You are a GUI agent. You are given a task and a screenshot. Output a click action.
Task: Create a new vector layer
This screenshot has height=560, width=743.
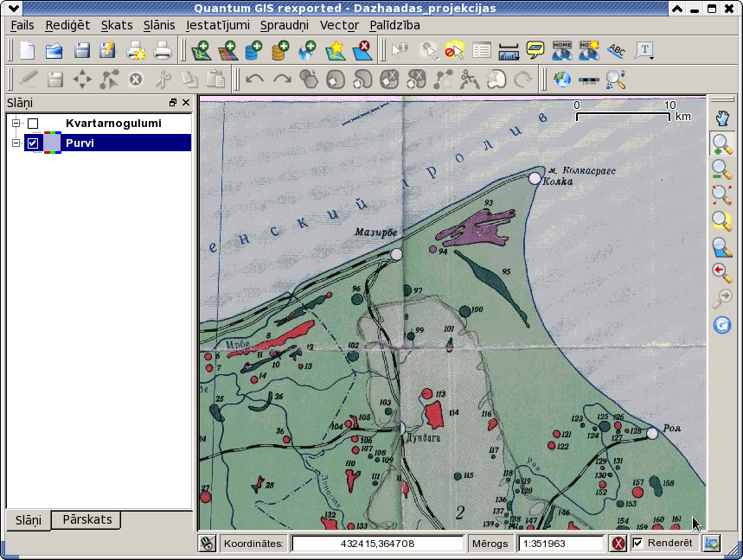click(x=335, y=50)
